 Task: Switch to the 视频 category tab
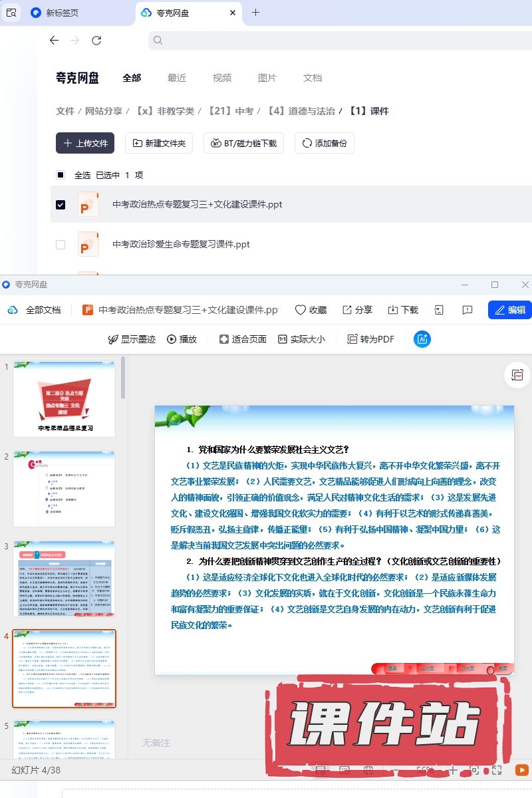(222, 78)
